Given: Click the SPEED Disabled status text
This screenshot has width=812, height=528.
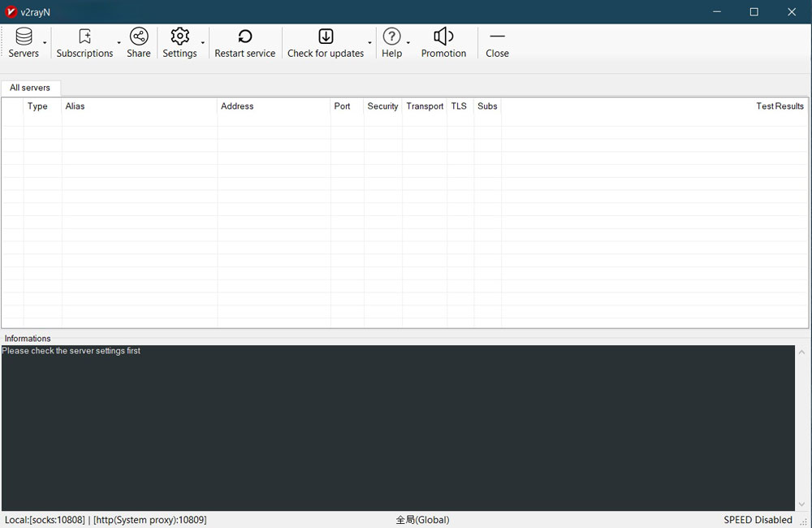Looking at the screenshot, I should coord(758,520).
